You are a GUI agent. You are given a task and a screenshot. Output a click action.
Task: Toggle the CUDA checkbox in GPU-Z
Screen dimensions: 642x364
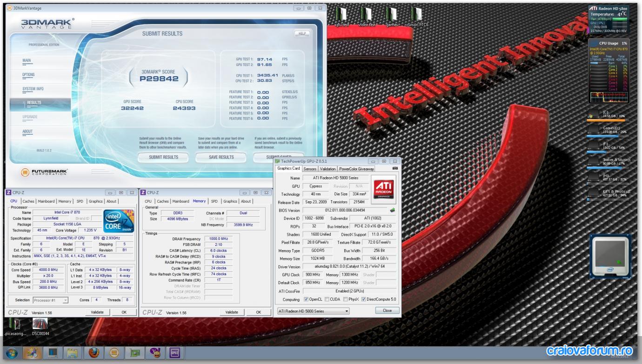(x=327, y=299)
